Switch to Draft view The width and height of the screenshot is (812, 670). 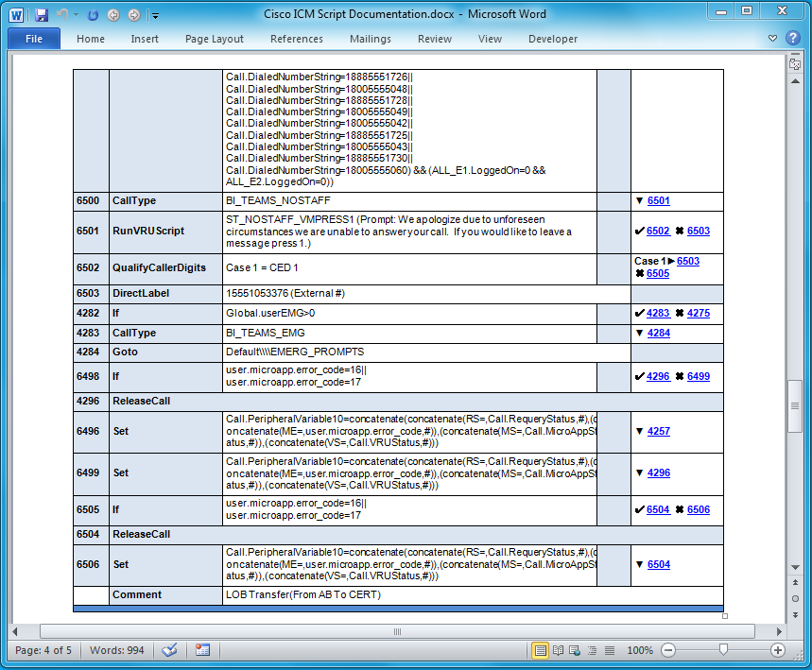[610, 650]
